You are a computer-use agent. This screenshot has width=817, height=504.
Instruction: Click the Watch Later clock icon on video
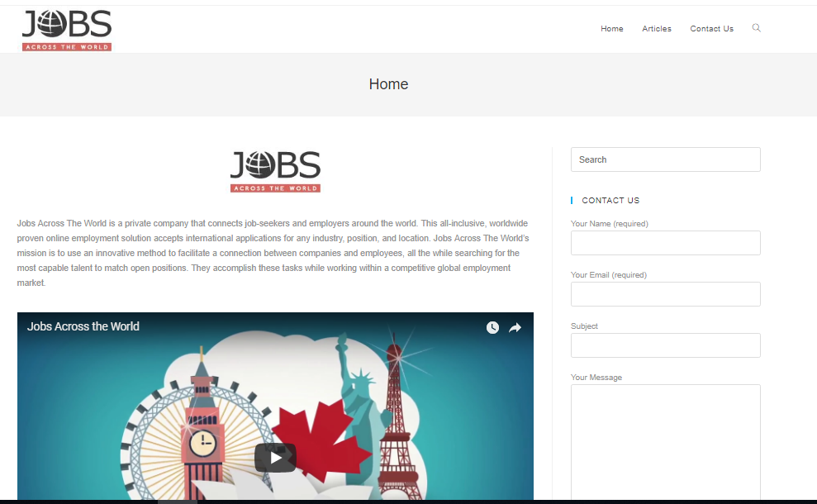[x=492, y=327]
